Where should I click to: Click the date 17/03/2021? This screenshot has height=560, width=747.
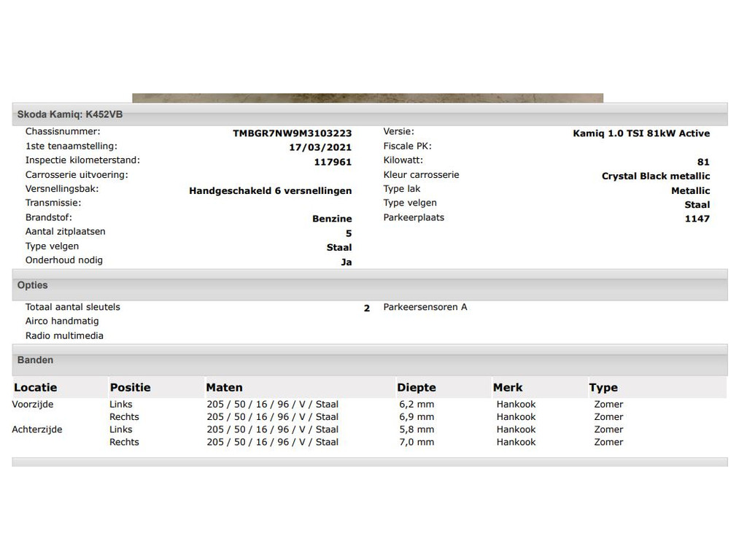point(320,147)
